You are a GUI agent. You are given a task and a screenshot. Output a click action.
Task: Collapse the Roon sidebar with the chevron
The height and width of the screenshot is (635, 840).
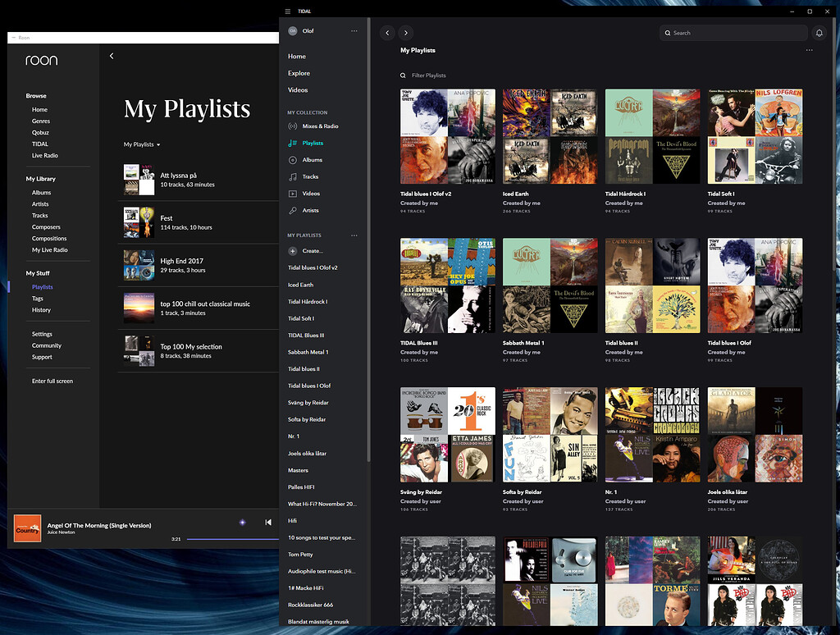point(112,56)
